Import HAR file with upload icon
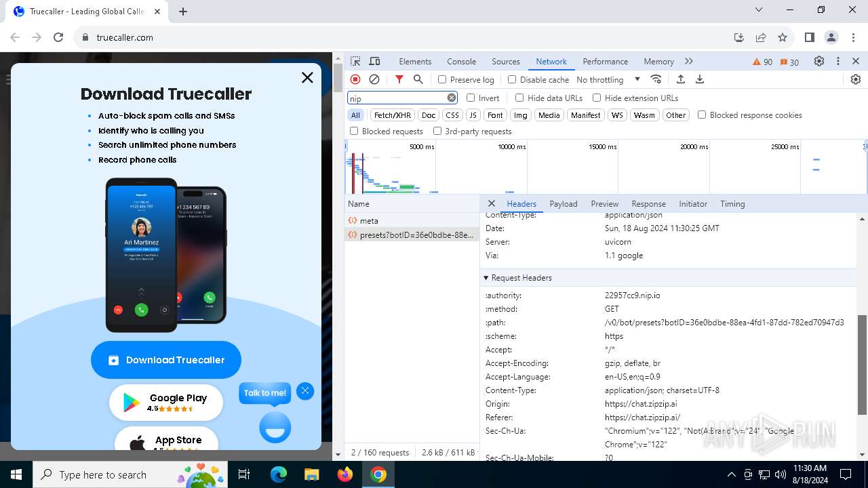The image size is (868, 488). (x=681, y=79)
